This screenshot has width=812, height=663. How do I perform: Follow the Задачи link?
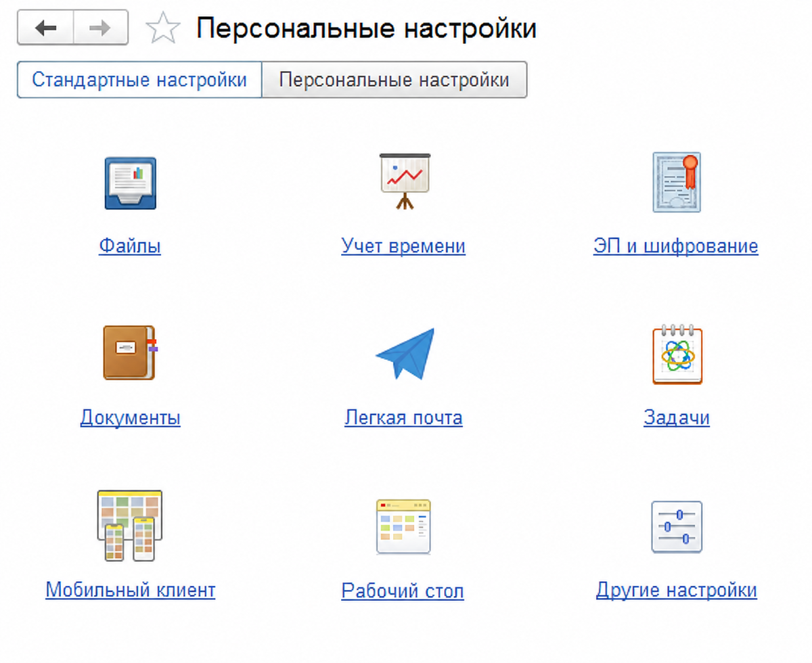coord(677,417)
